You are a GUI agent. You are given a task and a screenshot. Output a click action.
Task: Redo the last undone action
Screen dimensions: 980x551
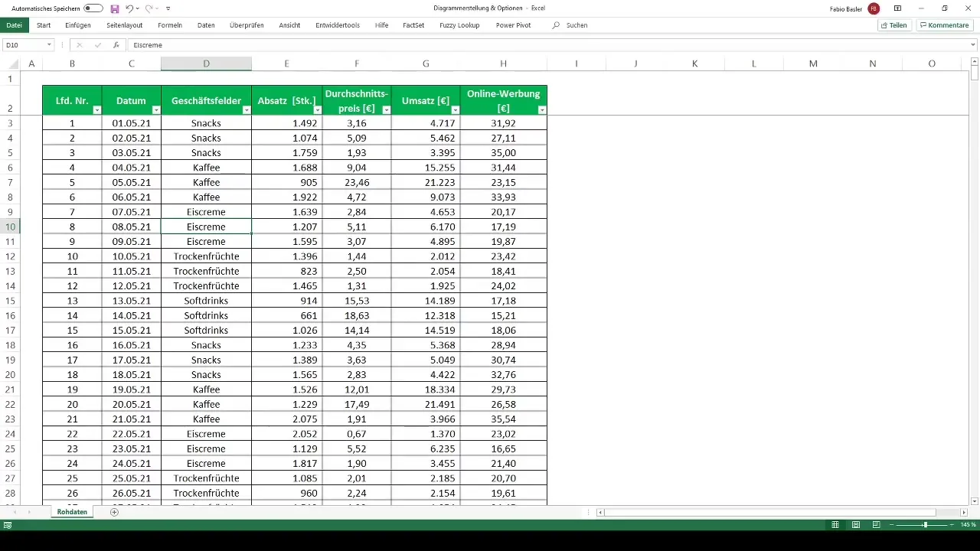(x=149, y=8)
